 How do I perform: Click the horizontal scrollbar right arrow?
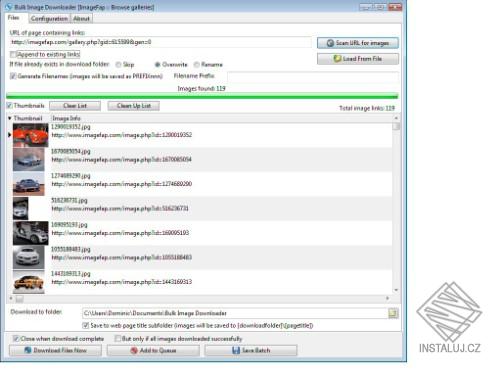click(388, 298)
